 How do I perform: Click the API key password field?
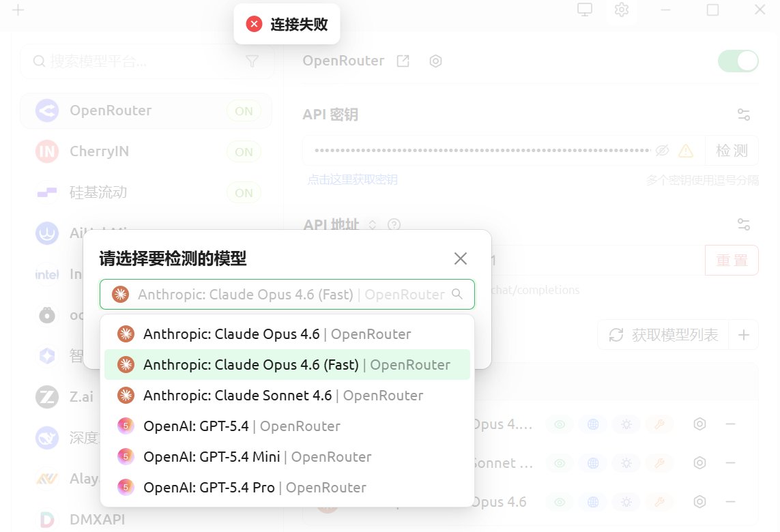482,150
